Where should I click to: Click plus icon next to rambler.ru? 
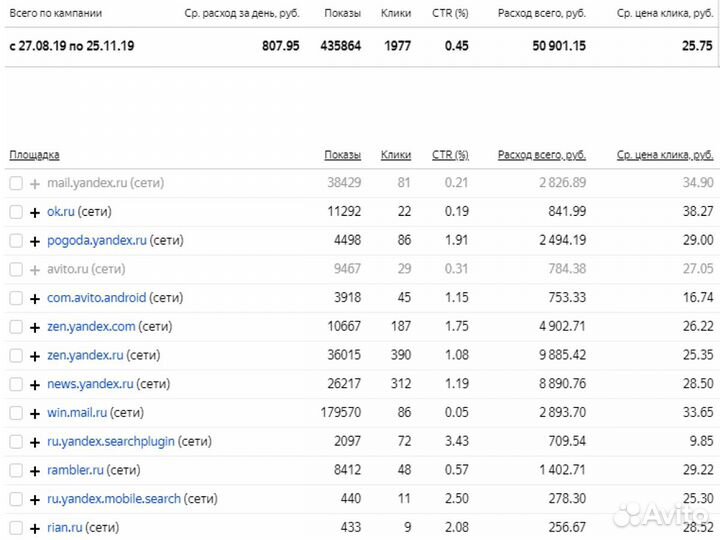tap(35, 470)
